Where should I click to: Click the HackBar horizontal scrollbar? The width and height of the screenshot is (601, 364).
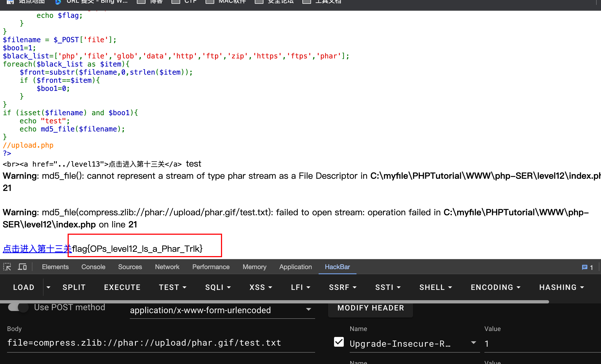(x=275, y=302)
